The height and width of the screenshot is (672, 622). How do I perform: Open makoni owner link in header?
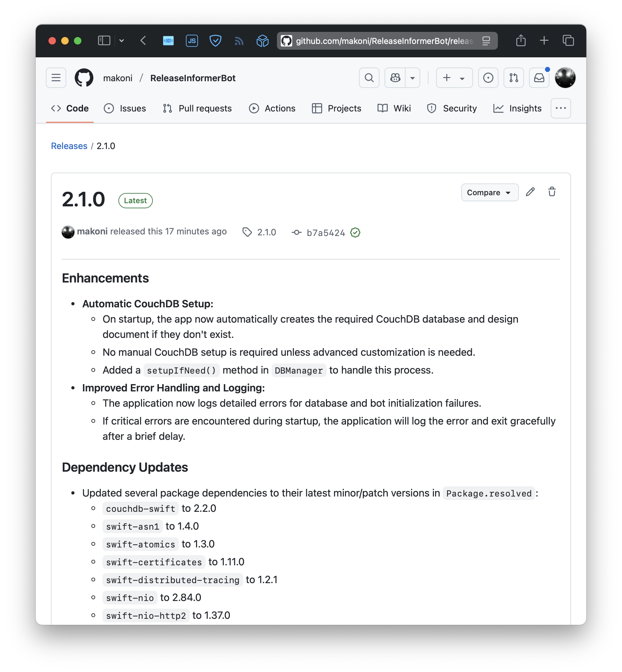point(117,78)
